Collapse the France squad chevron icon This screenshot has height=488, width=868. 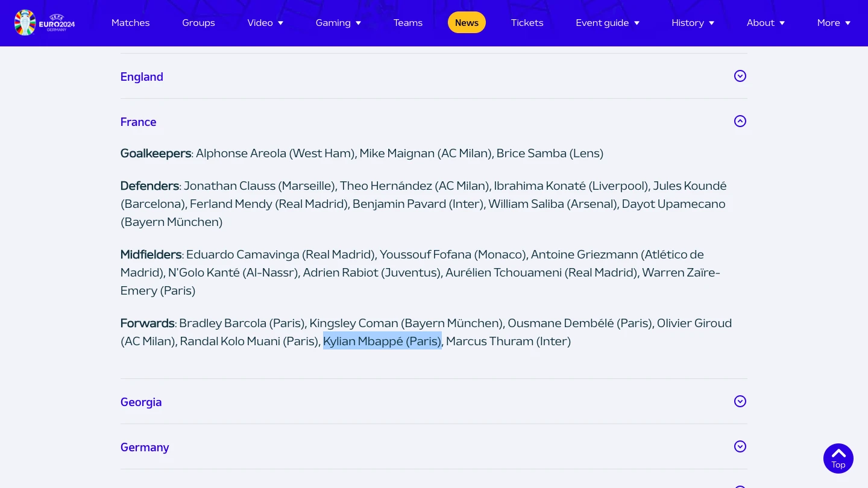tap(740, 121)
